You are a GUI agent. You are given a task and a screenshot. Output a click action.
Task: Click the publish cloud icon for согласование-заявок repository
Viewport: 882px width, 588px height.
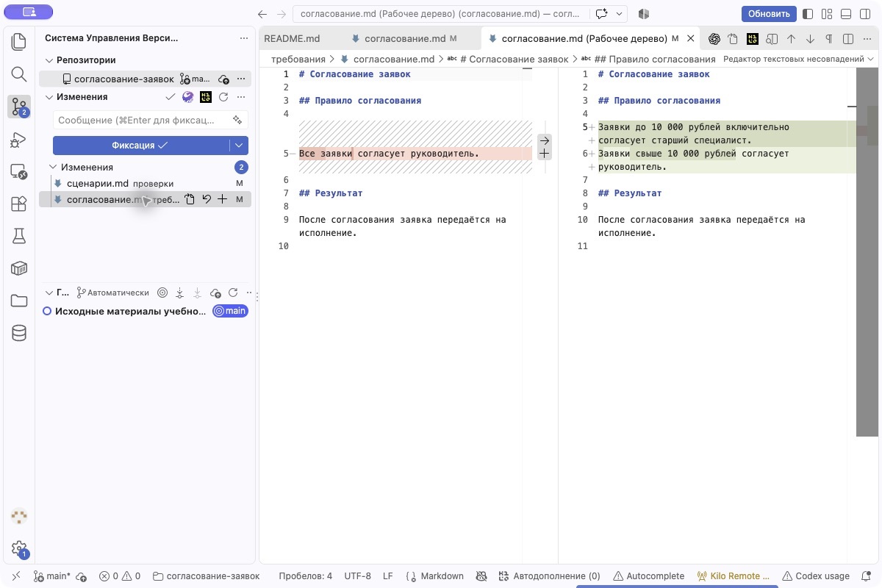[224, 79]
